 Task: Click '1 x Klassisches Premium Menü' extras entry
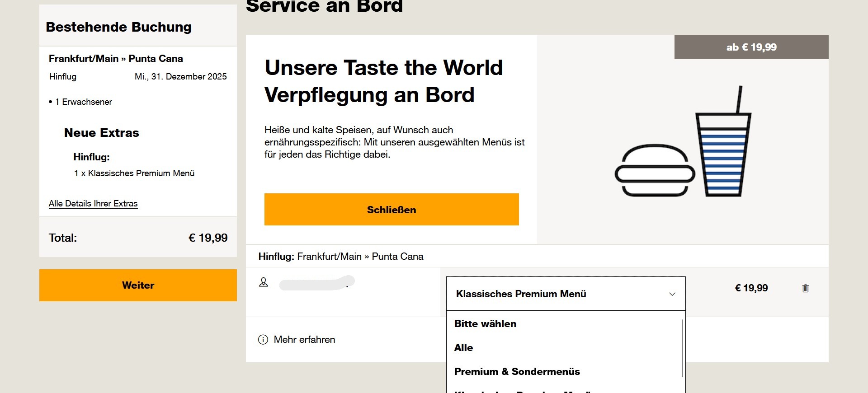134,173
